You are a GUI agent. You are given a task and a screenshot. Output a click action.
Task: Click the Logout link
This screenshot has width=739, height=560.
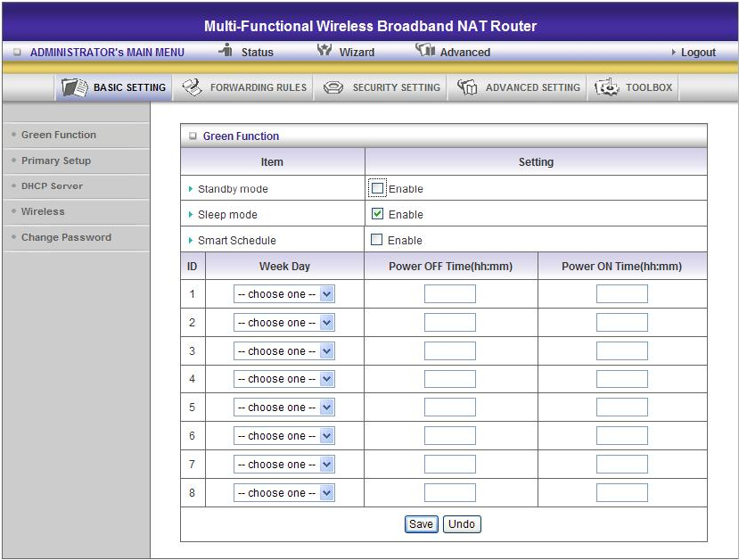697,53
